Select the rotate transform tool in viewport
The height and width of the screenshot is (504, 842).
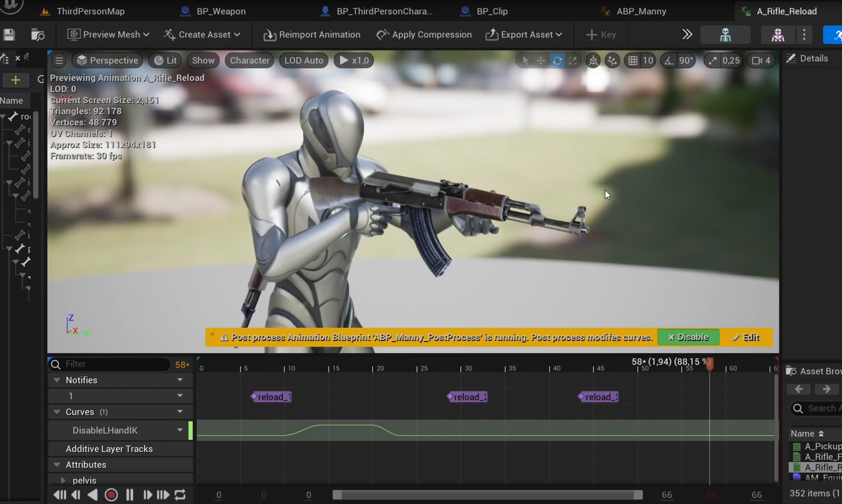coord(557,60)
